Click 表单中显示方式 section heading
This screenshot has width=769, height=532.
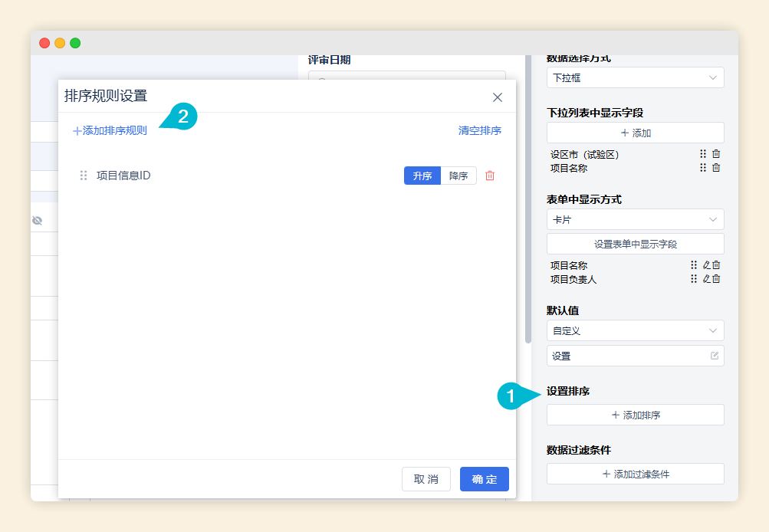click(x=584, y=199)
